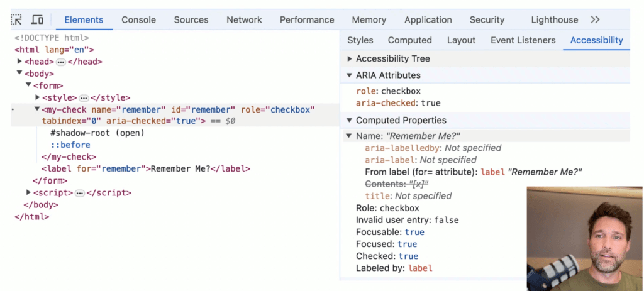Switch to the Console tab
This screenshot has height=291, width=644.
point(138,19)
